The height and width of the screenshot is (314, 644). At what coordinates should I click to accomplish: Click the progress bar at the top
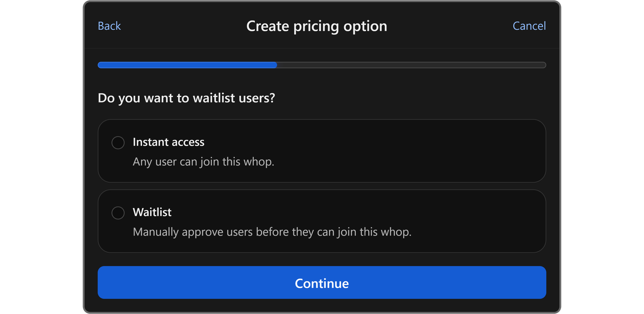pyautogui.click(x=321, y=65)
